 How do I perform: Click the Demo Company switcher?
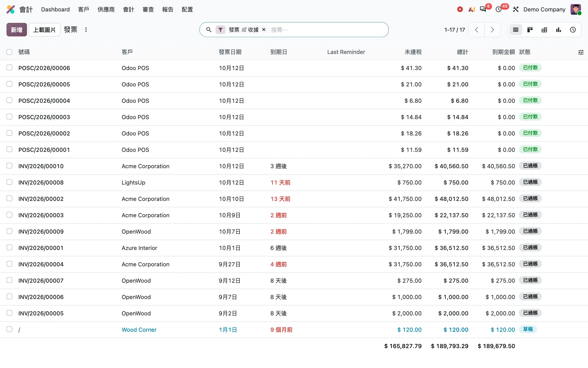(544, 10)
